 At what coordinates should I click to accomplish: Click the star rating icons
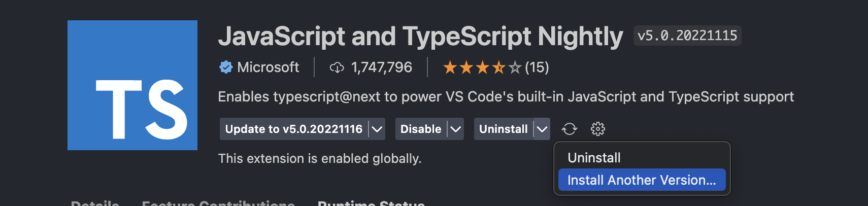coord(482,67)
